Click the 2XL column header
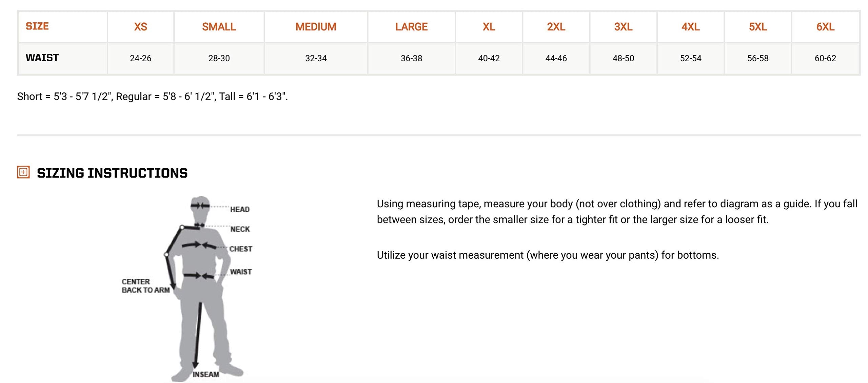868x383 pixels. 556,27
